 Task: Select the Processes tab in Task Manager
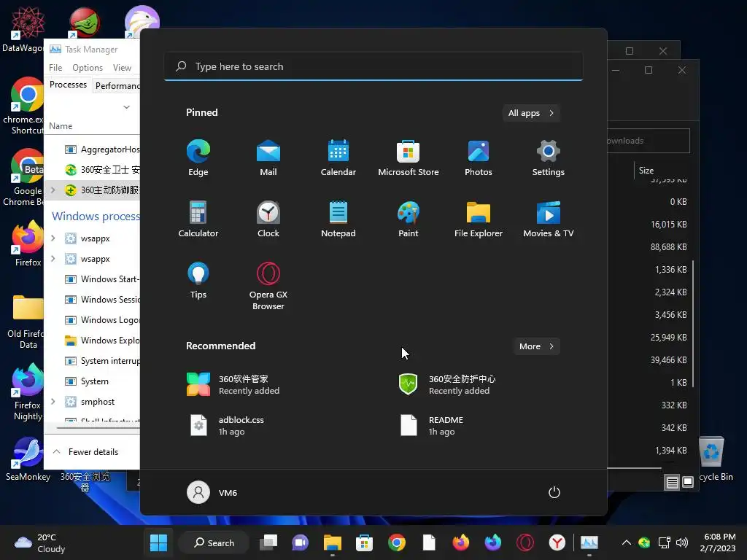pos(68,85)
